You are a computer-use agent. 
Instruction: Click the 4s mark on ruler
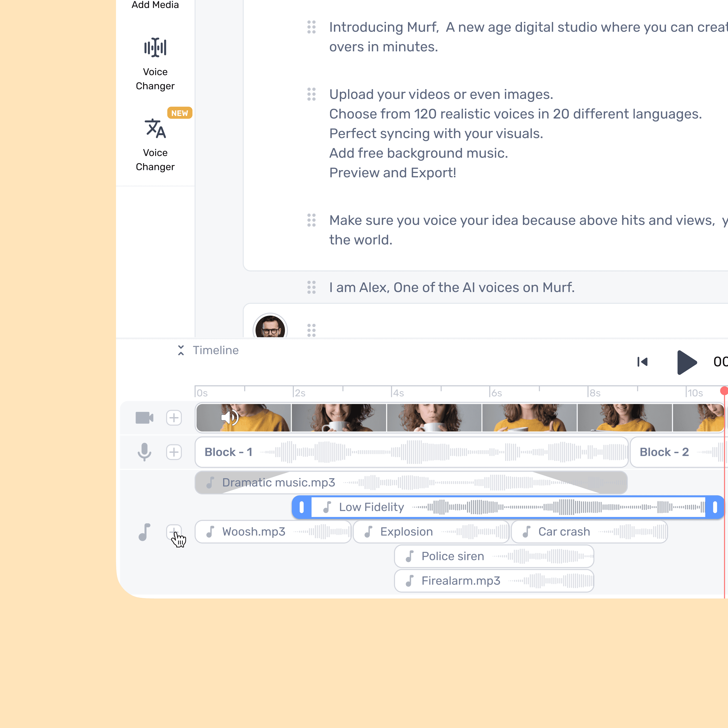click(x=398, y=393)
